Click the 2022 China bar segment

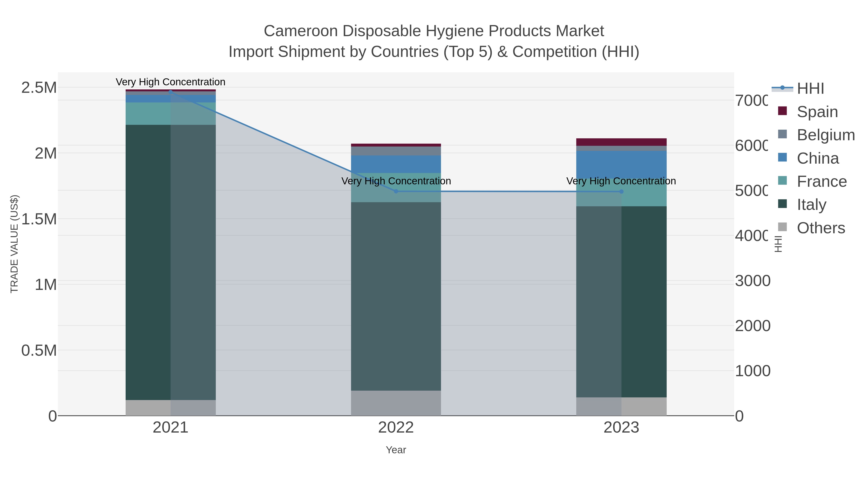tap(396, 164)
